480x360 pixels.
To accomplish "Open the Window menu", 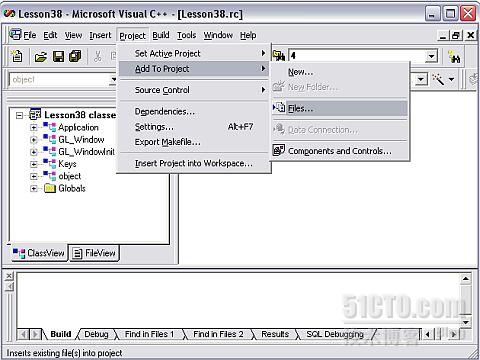I will (x=218, y=35).
